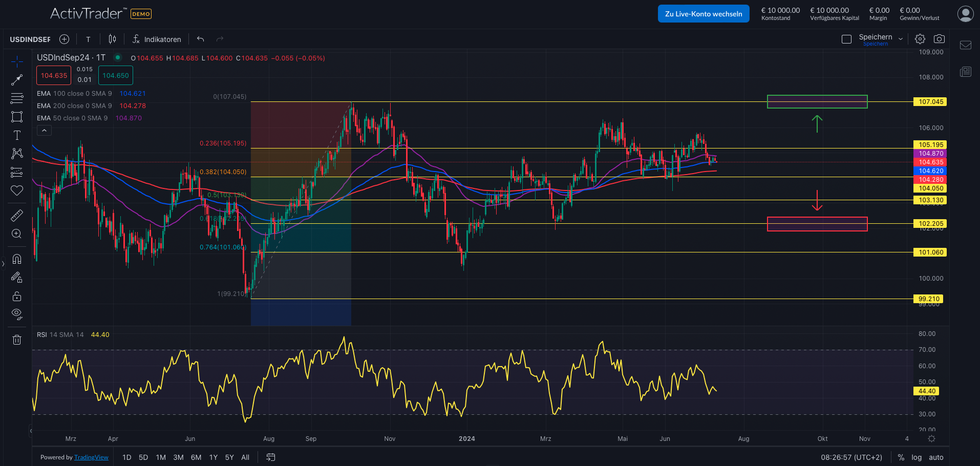Image resolution: width=980 pixels, height=466 pixels.
Task: Select the zoom-in magnifier tool
Action: coord(17,234)
